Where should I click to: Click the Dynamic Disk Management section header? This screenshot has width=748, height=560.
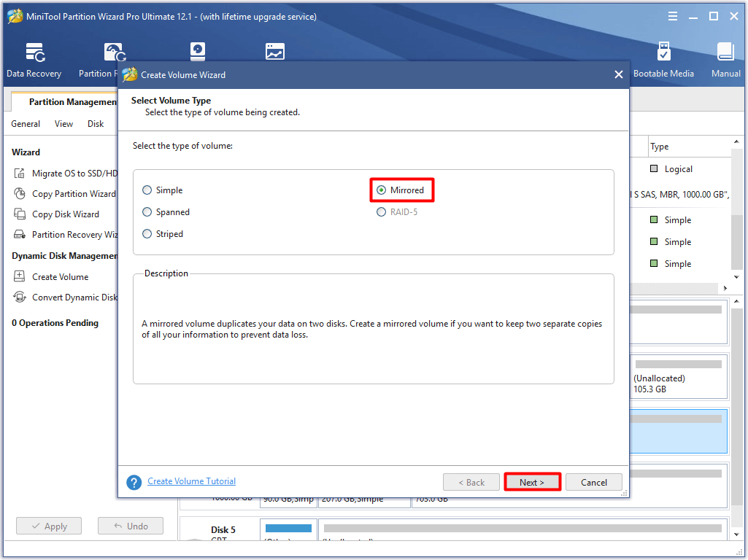click(64, 256)
